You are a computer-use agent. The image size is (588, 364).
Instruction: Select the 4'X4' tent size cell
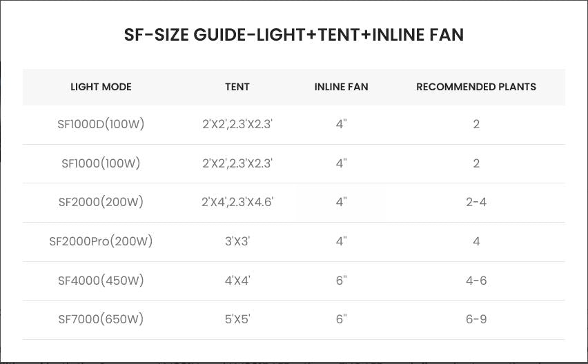point(237,281)
